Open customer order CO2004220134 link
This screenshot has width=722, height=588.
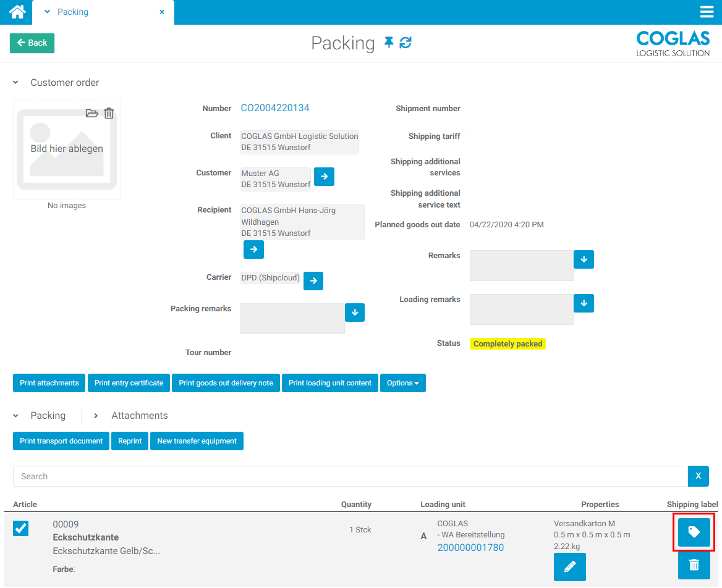(x=274, y=108)
